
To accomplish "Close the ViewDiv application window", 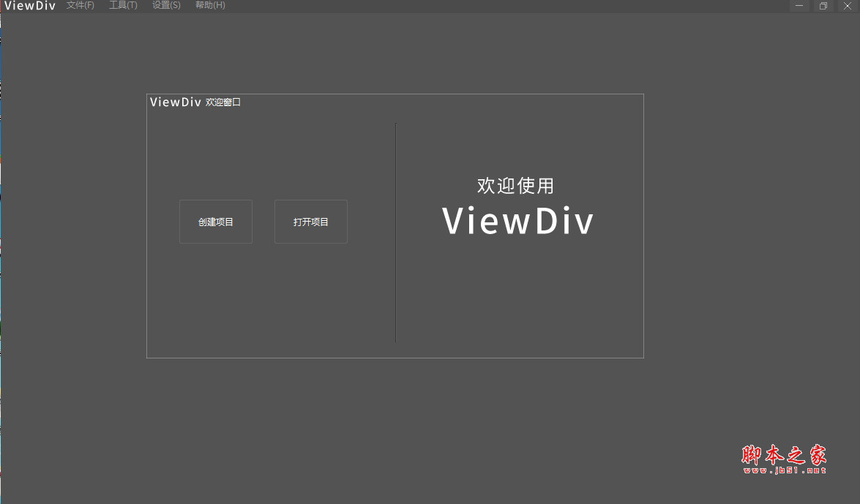I will point(848,5).
